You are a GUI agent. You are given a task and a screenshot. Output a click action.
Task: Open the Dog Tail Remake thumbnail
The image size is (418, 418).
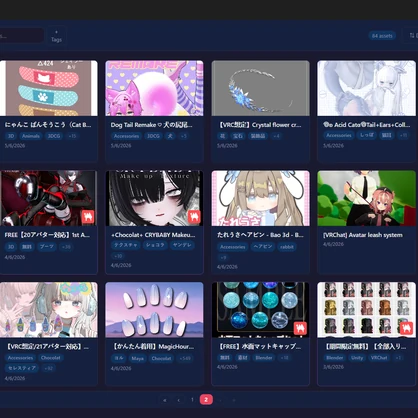pos(154,88)
